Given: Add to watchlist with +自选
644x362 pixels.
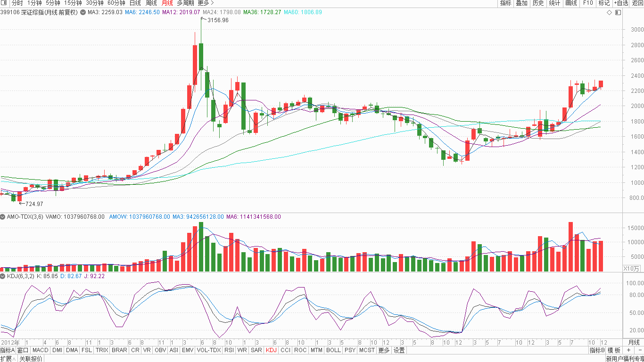Looking at the screenshot, I should coord(621,3).
